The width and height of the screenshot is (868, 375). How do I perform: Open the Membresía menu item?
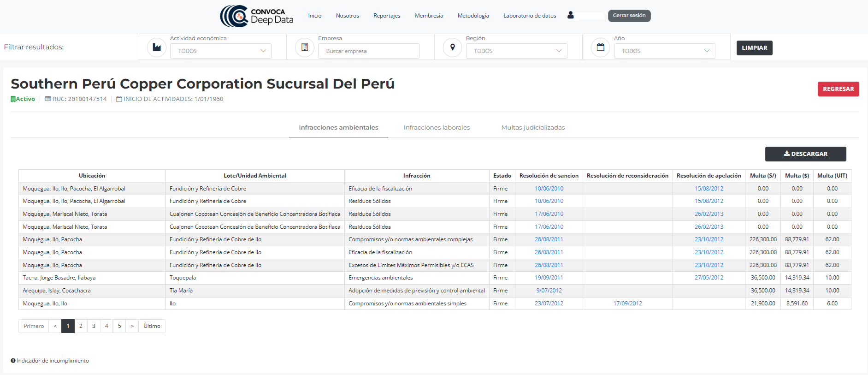429,16
